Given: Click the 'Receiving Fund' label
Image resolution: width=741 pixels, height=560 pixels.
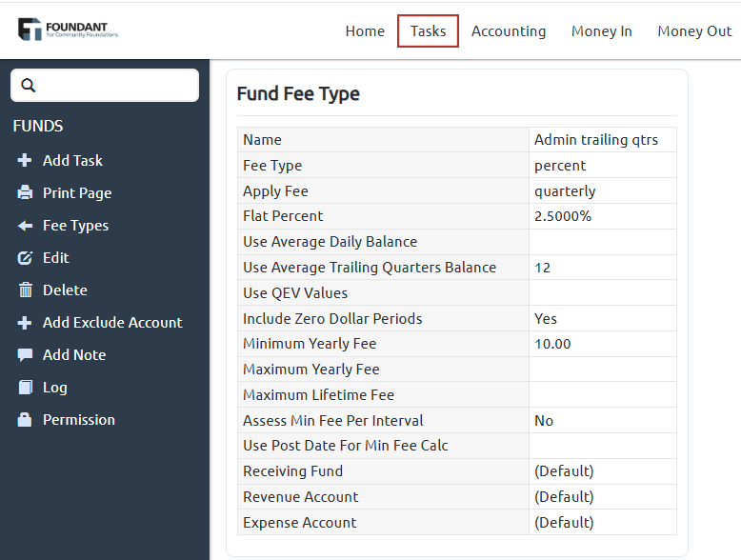Looking at the screenshot, I should [293, 471].
